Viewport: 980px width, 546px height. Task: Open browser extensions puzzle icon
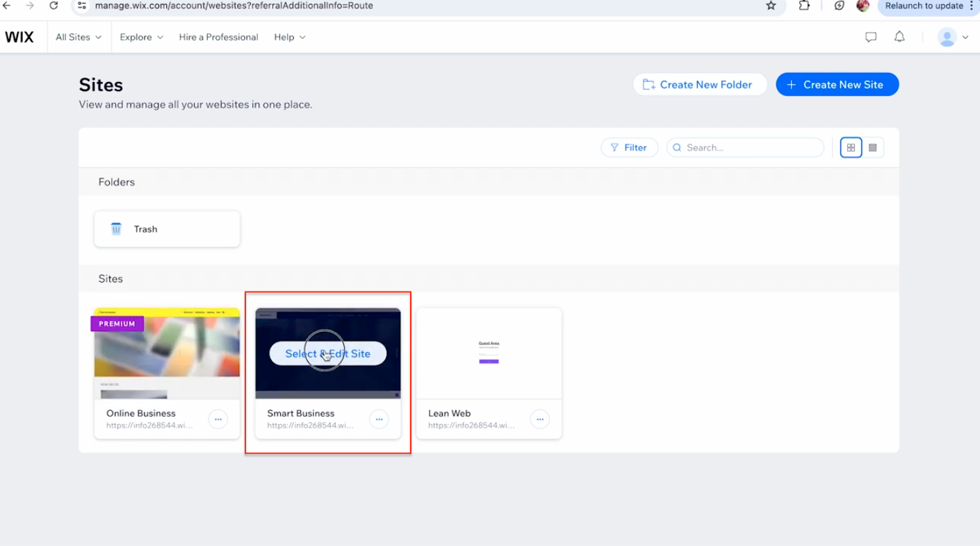coord(804,6)
